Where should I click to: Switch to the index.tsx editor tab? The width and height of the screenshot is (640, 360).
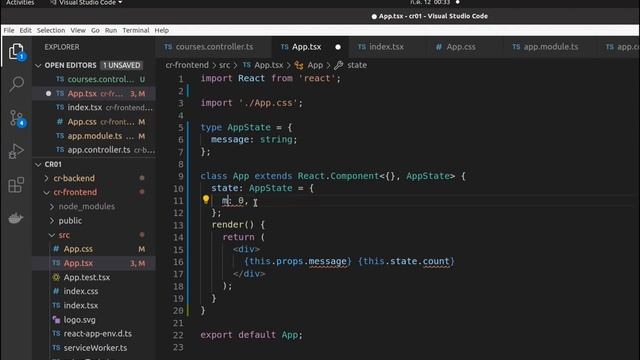[x=386, y=47]
